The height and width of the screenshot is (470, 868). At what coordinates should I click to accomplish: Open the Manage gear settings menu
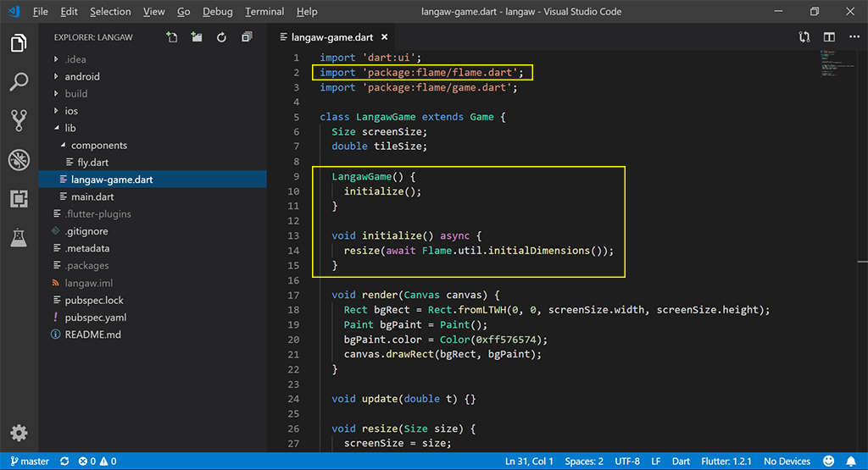coord(19,433)
